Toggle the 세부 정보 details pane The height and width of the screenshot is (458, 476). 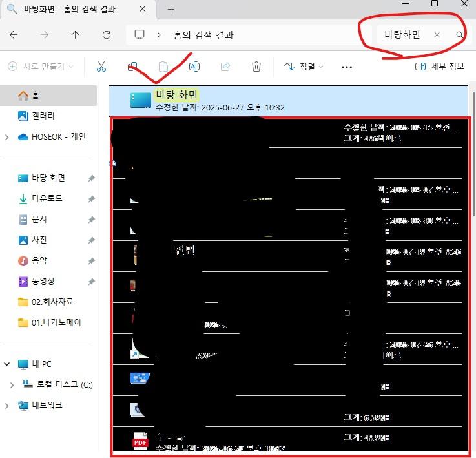pos(439,67)
